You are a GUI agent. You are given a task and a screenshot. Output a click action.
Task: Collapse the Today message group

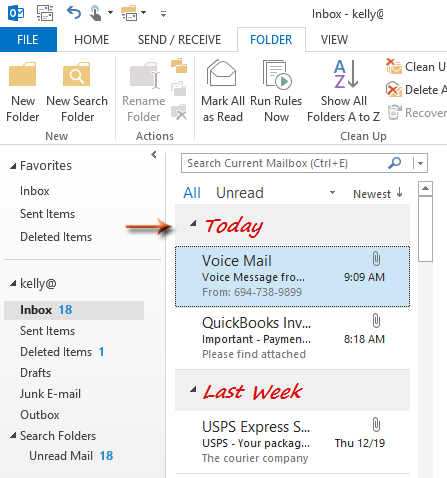coord(193,224)
